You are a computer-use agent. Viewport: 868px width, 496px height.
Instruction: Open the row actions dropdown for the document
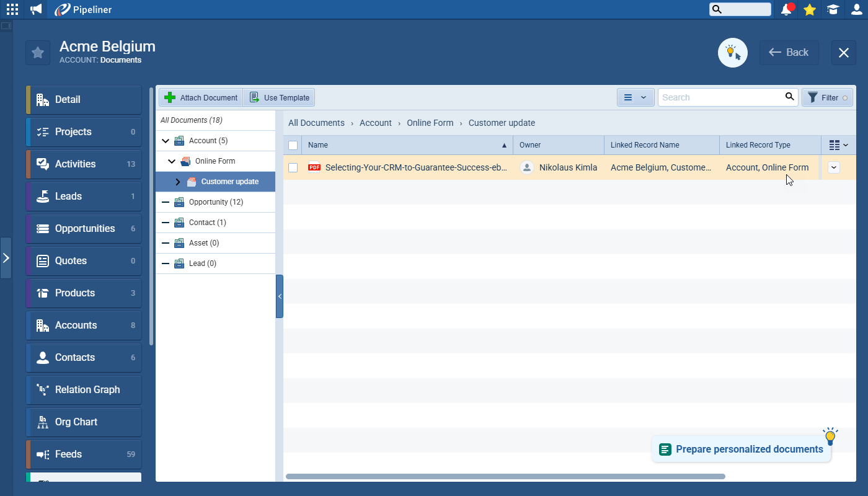[x=834, y=167]
